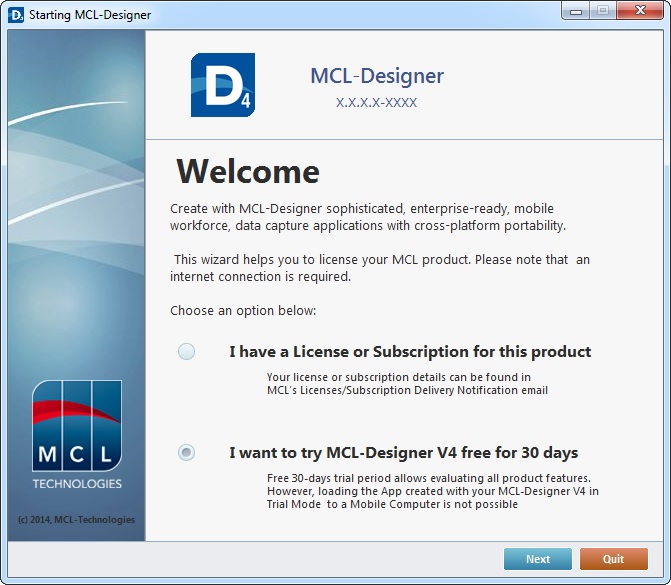
Task: Click the 'MCL-Designer' product title text
Action: pyautogui.click(x=377, y=76)
